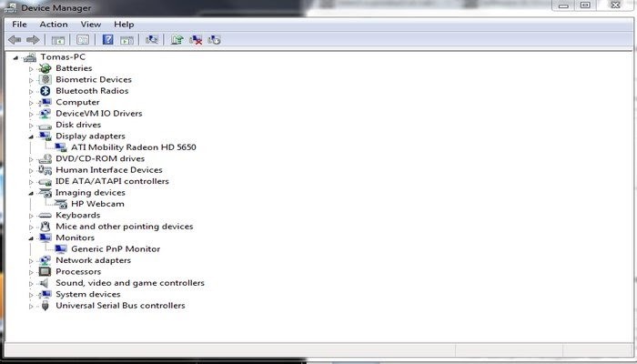The image size is (637, 364).
Task: Click the Scan for hardware changes icon
Action: [x=152, y=39]
